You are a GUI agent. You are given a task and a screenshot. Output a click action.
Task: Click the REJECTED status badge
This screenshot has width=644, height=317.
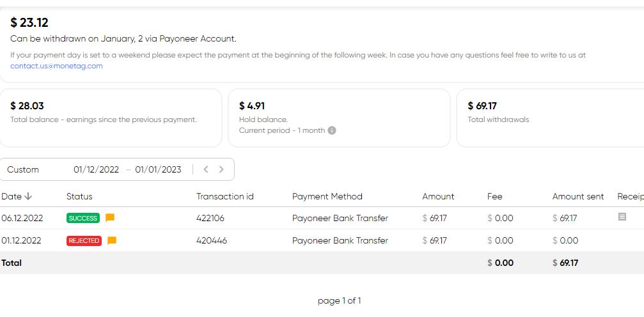(84, 240)
